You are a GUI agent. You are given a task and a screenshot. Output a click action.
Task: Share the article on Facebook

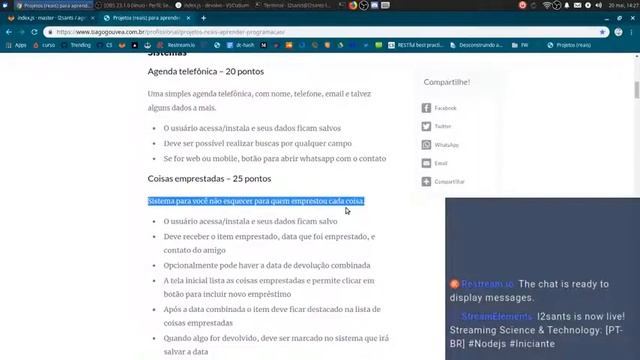coord(439,108)
